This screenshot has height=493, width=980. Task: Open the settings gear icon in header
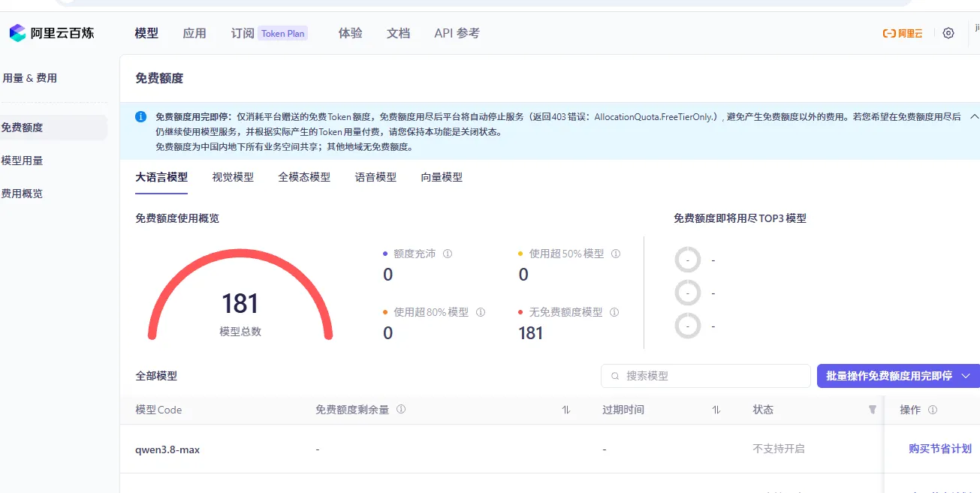[948, 33]
